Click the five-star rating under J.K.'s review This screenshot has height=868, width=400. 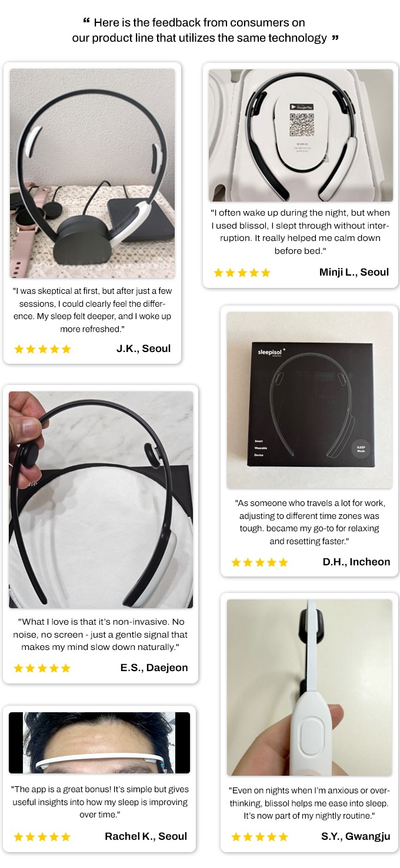[42, 349]
